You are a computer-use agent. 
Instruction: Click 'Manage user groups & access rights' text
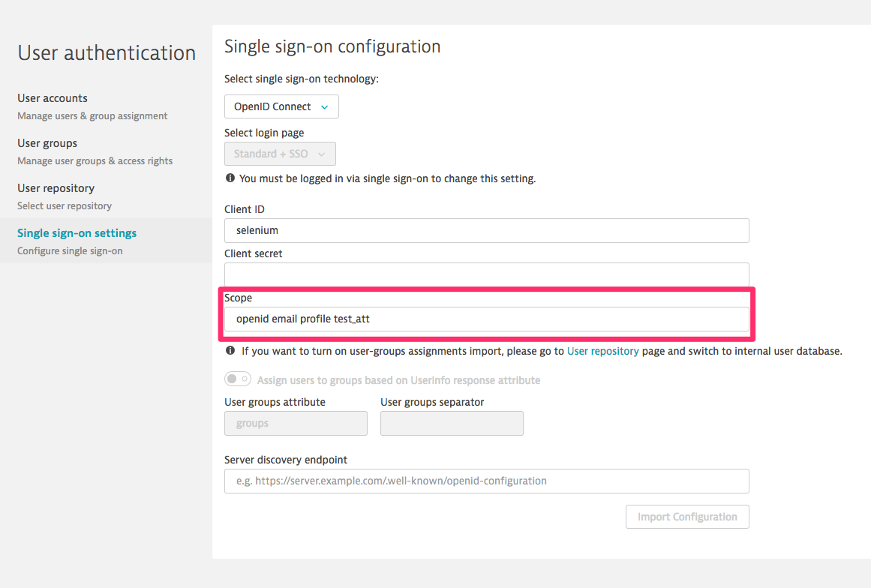coord(95,161)
